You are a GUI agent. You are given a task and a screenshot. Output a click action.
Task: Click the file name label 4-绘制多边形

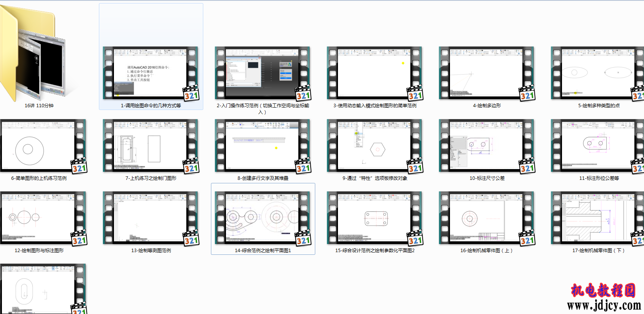pos(487,106)
